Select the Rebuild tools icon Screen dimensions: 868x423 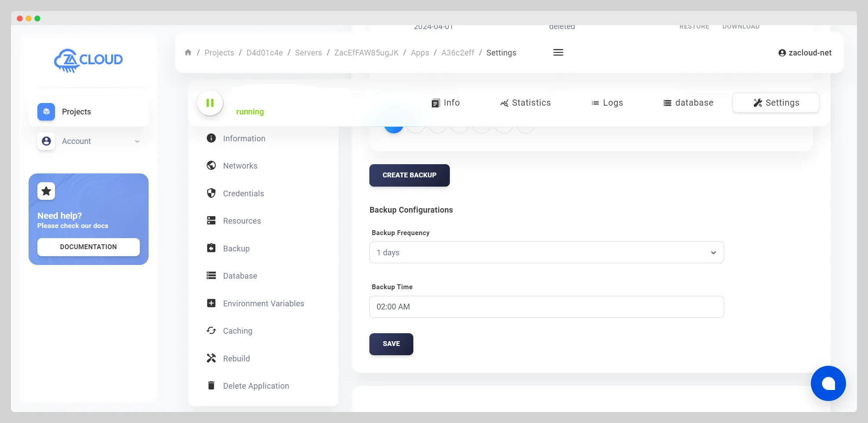click(x=211, y=358)
